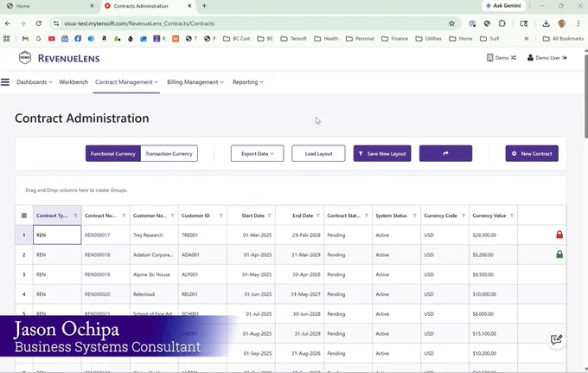The width and height of the screenshot is (588, 373).
Task: Open contract REN000020 link
Action: 98,294
